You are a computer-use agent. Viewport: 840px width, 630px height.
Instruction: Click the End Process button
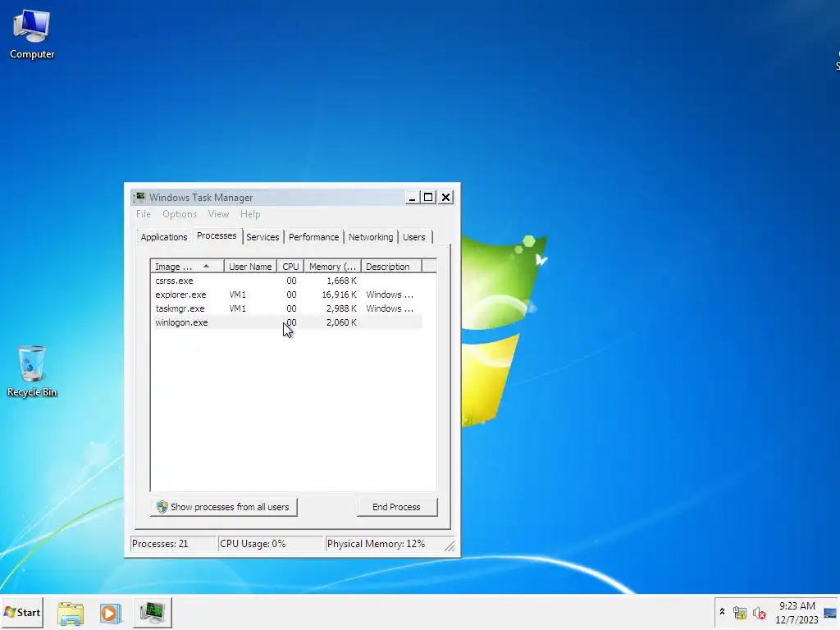(x=396, y=507)
